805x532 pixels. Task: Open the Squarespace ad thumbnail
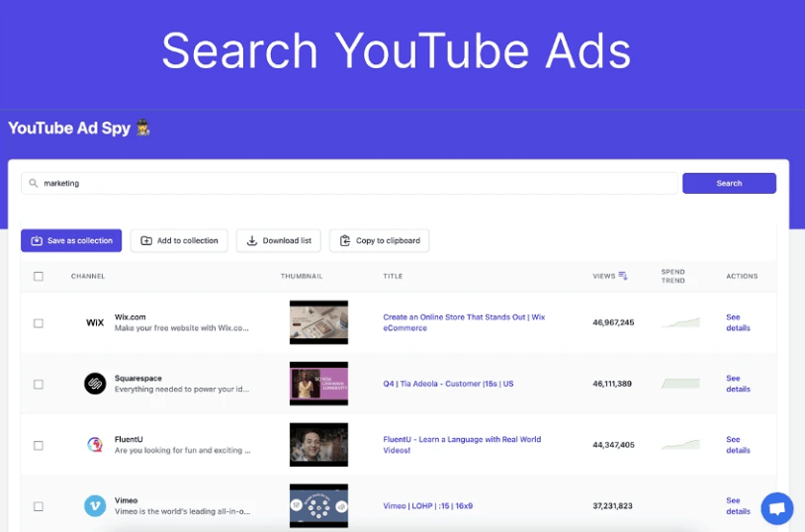tap(318, 384)
